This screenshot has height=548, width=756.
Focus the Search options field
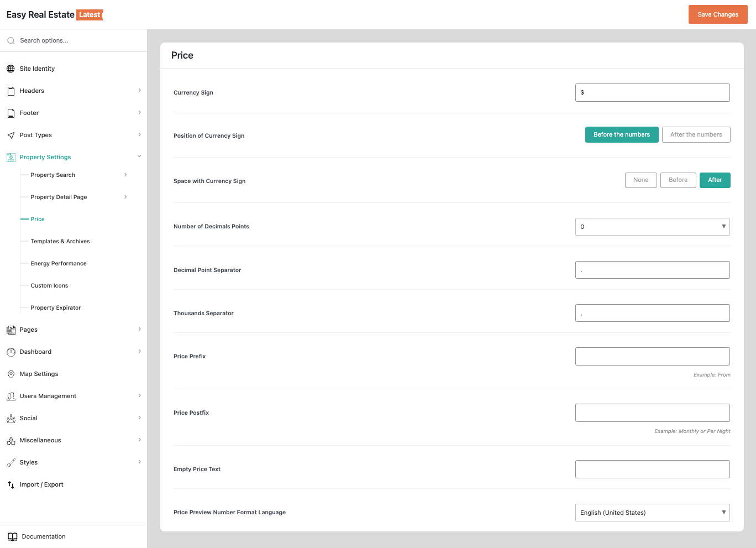pyautogui.click(x=77, y=40)
